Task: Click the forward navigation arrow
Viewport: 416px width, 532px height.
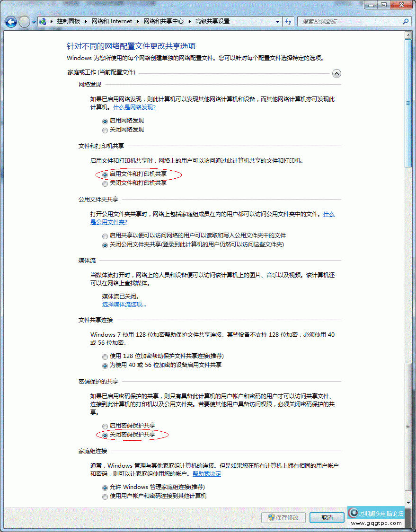Action: point(23,22)
